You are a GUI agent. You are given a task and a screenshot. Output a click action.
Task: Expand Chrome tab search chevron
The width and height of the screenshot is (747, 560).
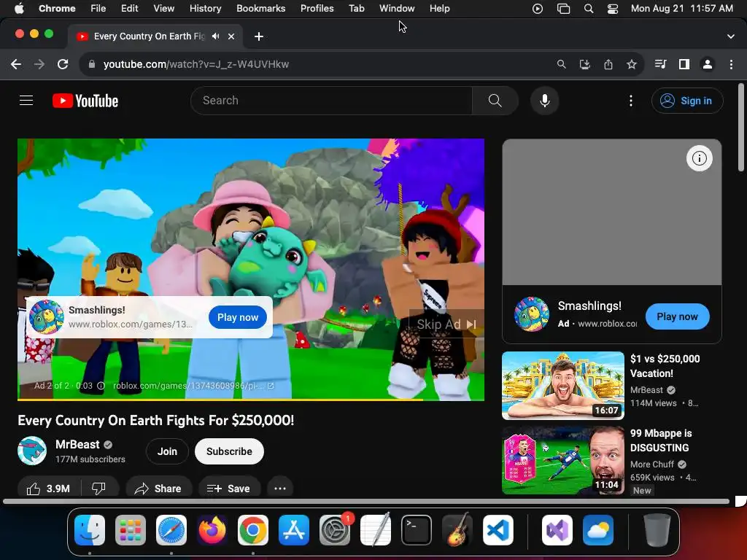tap(731, 36)
